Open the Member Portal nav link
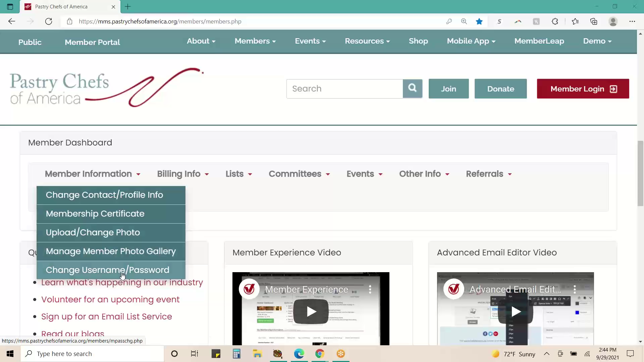This screenshot has height=362, width=644. [92, 42]
